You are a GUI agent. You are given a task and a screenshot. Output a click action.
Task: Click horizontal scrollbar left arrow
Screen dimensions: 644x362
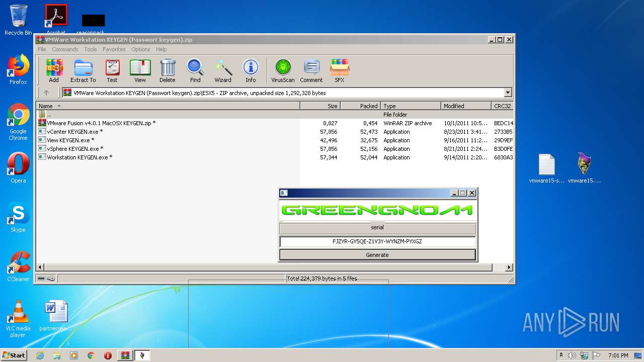click(41, 267)
